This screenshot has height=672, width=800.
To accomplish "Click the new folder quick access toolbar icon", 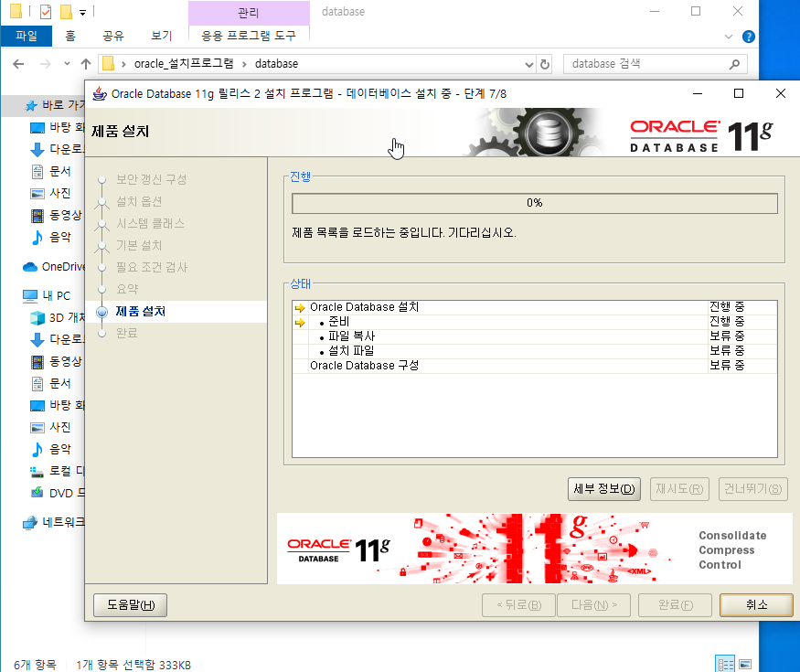I will tap(66, 11).
